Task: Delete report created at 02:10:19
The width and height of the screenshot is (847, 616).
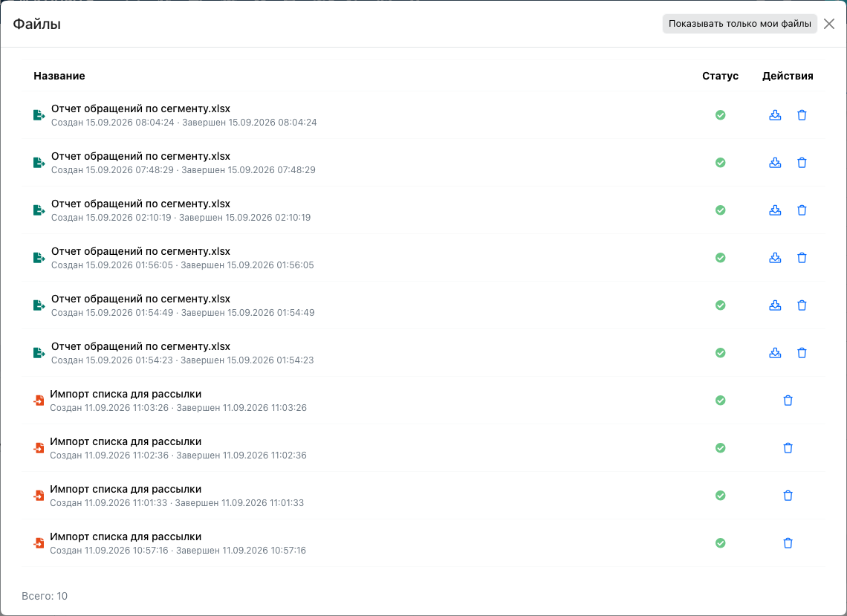Action: pos(802,210)
